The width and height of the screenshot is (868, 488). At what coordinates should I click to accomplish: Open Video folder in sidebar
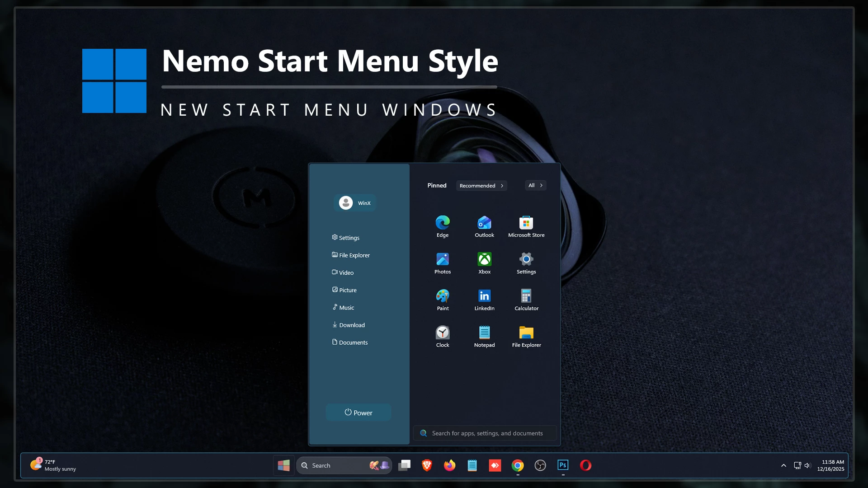point(343,272)
